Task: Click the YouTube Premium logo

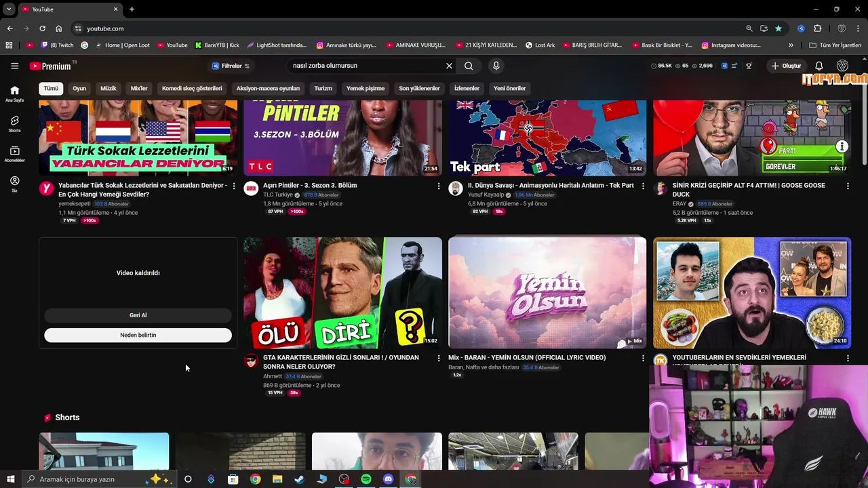Action: tap(51, 66)
